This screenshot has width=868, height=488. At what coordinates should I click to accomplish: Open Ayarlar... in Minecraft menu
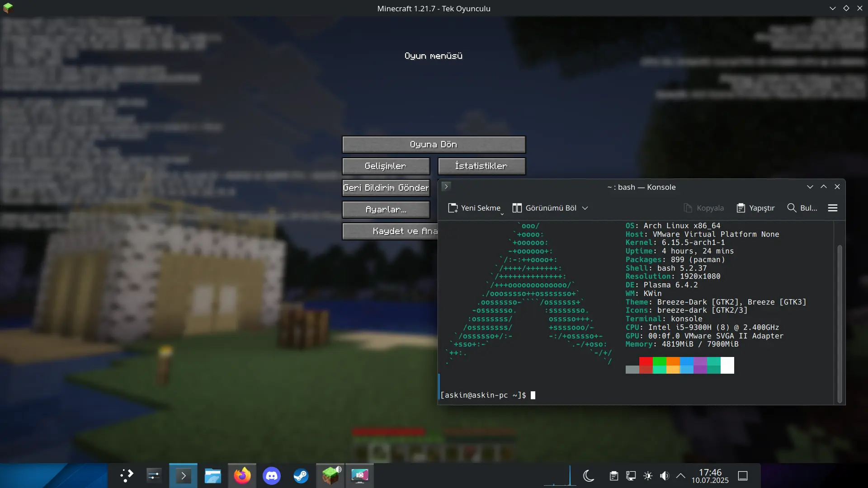[x=386, y=210]
